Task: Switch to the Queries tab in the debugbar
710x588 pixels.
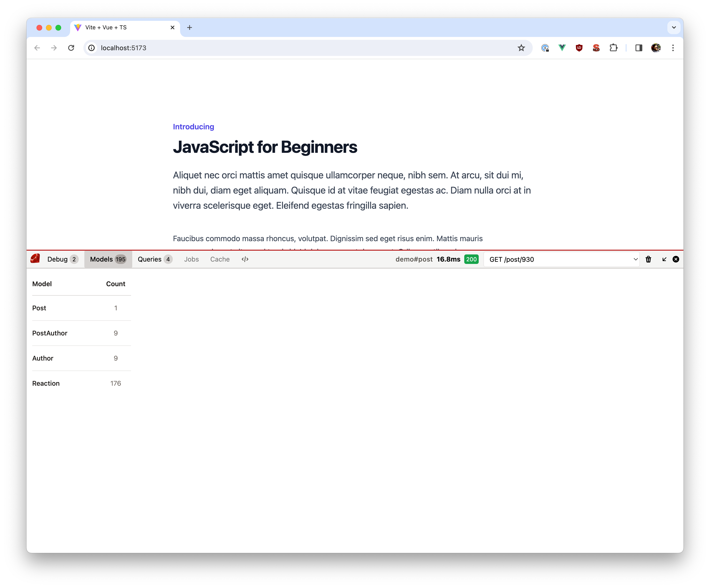Action: 150,259
